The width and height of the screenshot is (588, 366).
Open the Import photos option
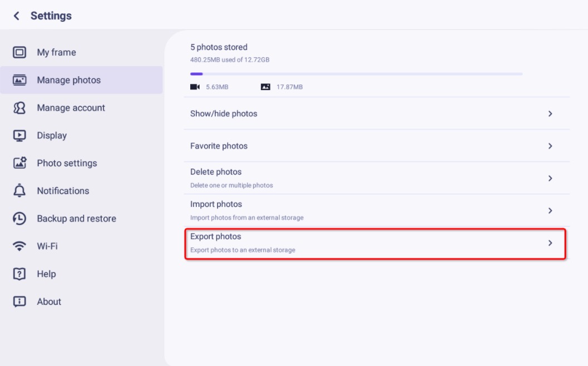[x=550, y=210]
